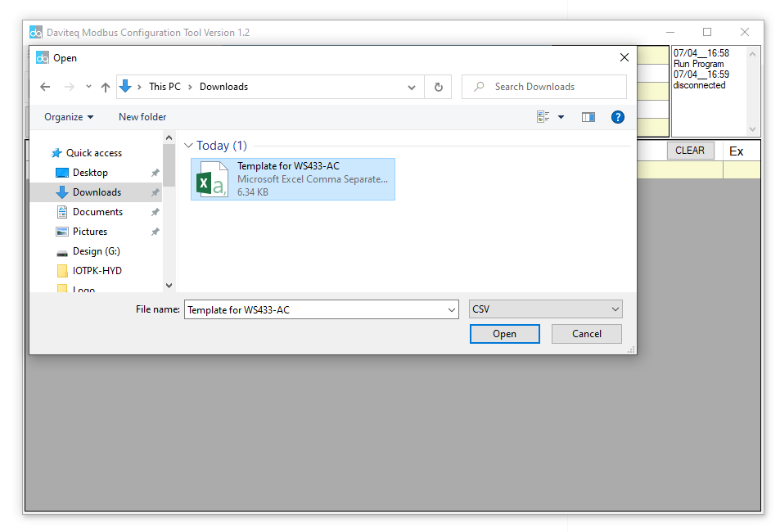Click the Cancel button
Image resolution: width=780 pixels, height=532 pixels.
pos(587,334)
